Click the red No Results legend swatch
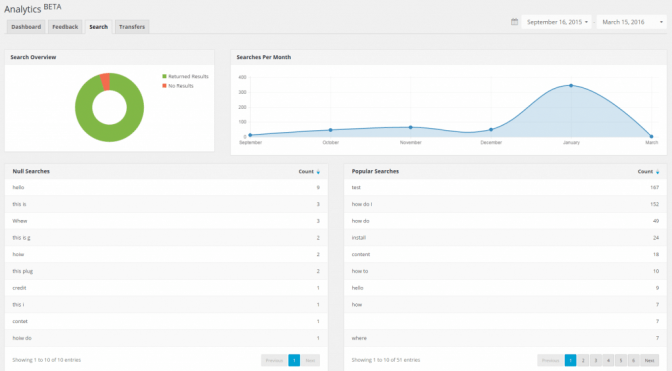The image size is (672, 371). tap(164, 86)
